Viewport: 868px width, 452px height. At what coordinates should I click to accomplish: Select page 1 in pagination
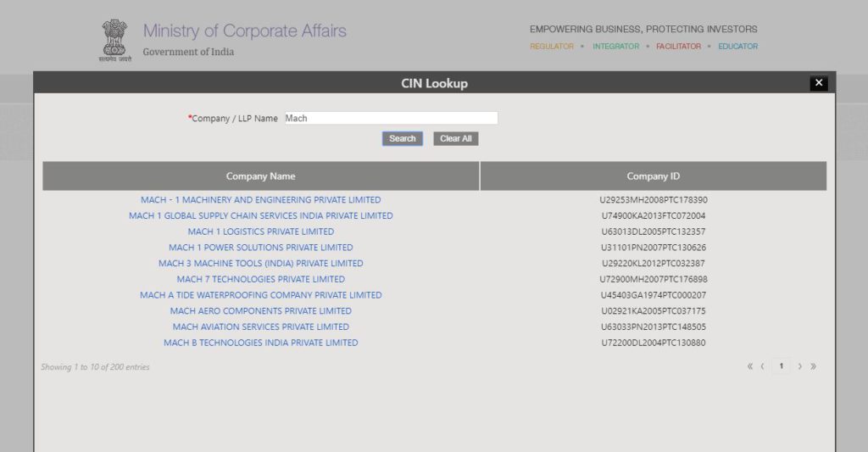[781, 366]
